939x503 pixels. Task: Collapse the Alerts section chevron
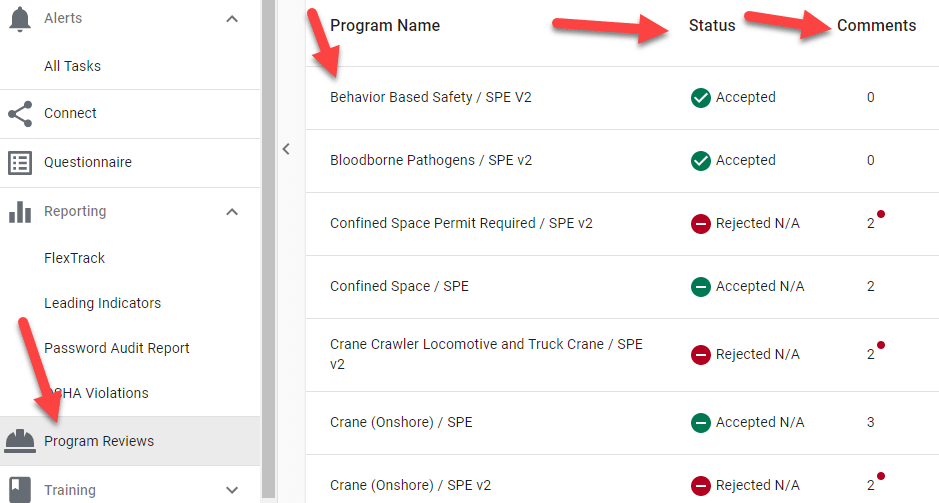point(232,19)
